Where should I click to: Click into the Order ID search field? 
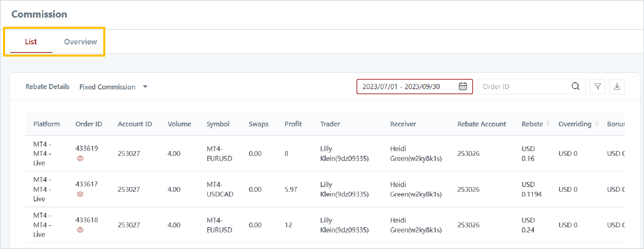coord(523,87)
